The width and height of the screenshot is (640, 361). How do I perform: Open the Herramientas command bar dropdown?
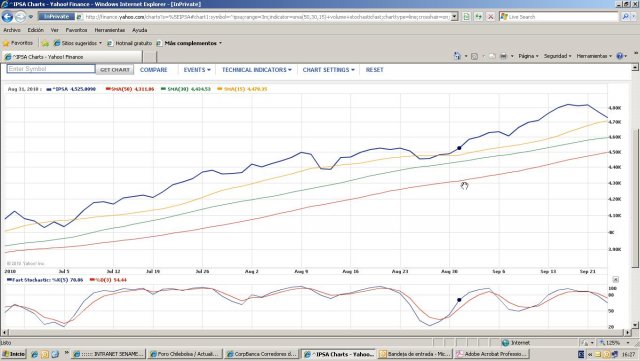tap(594, 56)
